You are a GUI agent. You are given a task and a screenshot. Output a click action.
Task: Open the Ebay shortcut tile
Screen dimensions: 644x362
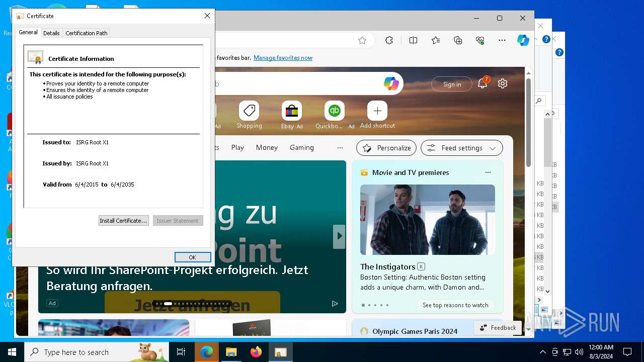(292, 115)
